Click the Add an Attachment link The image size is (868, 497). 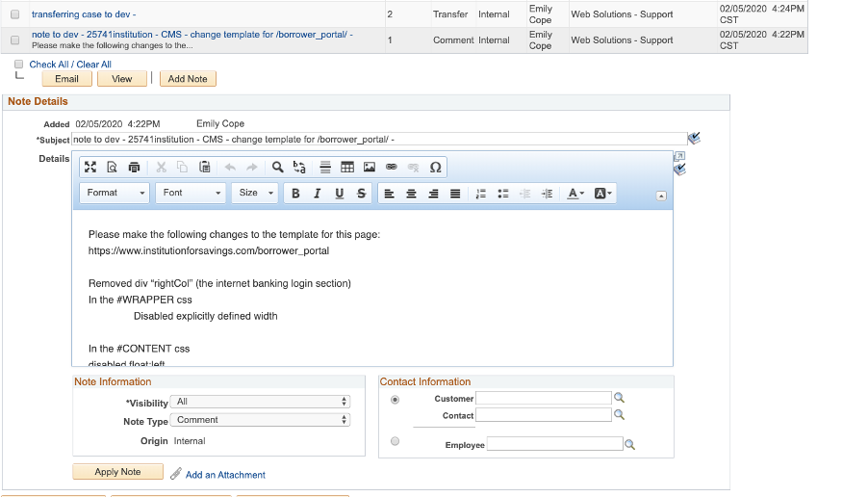click(225, 475)
